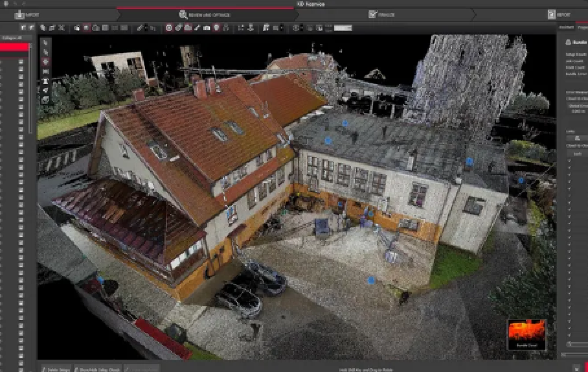
Task: Click the person walk-mode icon in viewport toolbar
Action: coord(45,81)
